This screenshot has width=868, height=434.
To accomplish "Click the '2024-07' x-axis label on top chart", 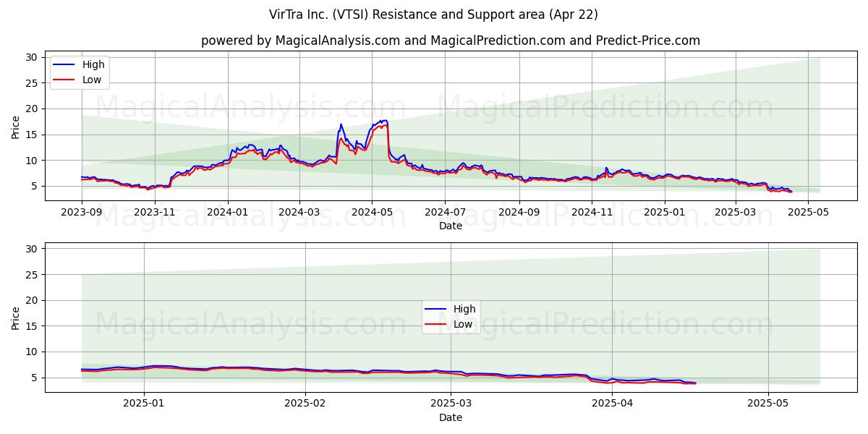I will [444, 213].
